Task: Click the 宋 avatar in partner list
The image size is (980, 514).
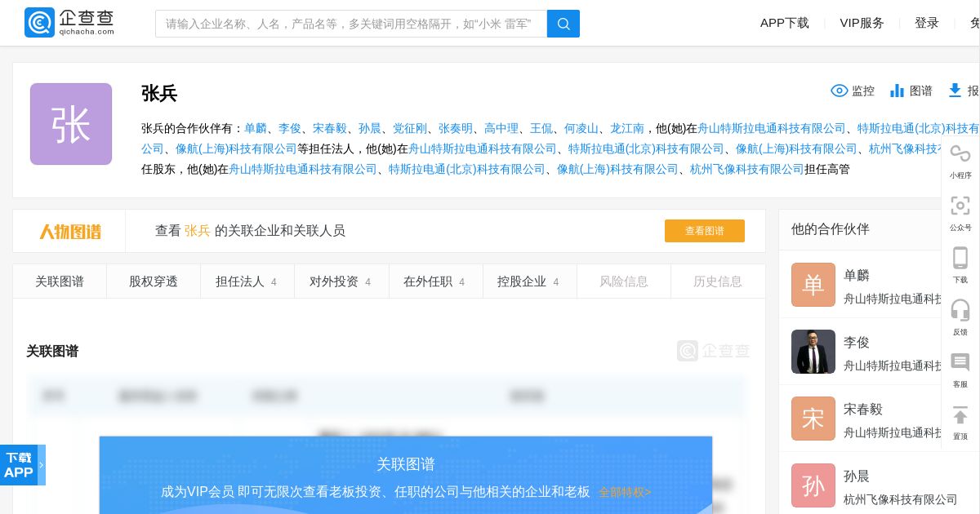Action: [x=813, y=419]
